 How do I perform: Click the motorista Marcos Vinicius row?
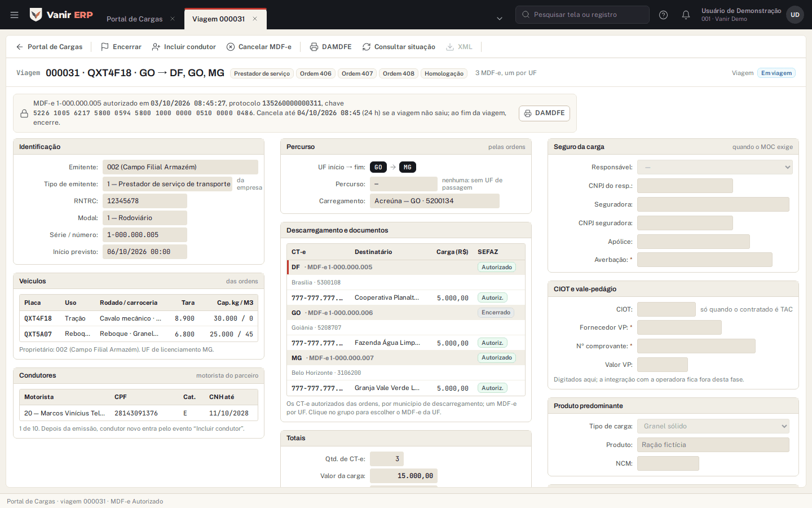pos(139,413)
